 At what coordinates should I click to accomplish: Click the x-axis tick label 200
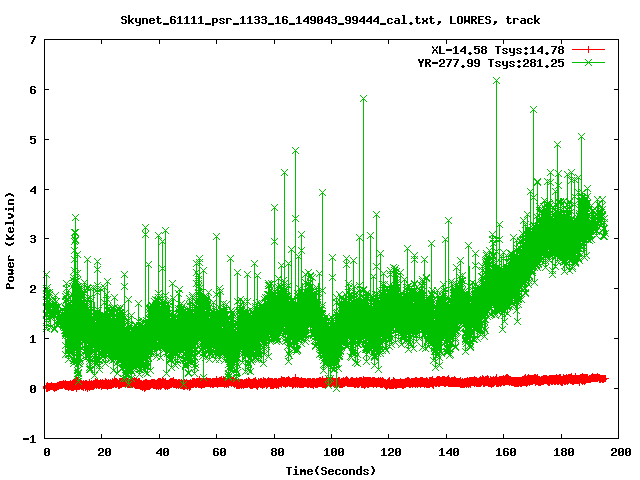coord(618,452)
